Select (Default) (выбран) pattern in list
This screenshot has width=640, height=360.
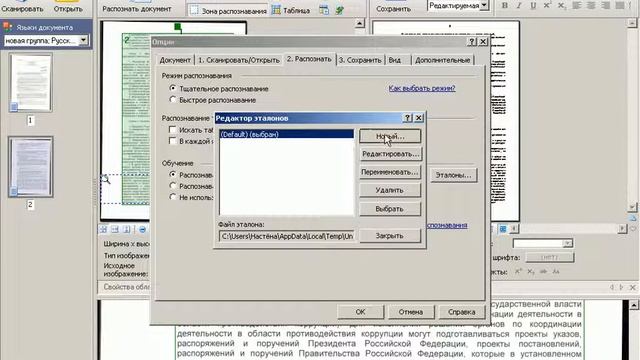coord(287,134)
